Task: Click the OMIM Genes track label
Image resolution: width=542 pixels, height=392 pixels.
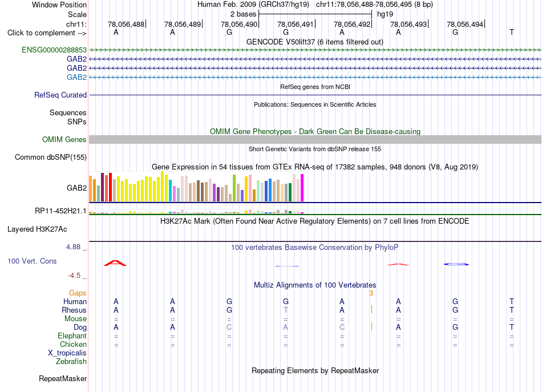Action: coord(64,139)
